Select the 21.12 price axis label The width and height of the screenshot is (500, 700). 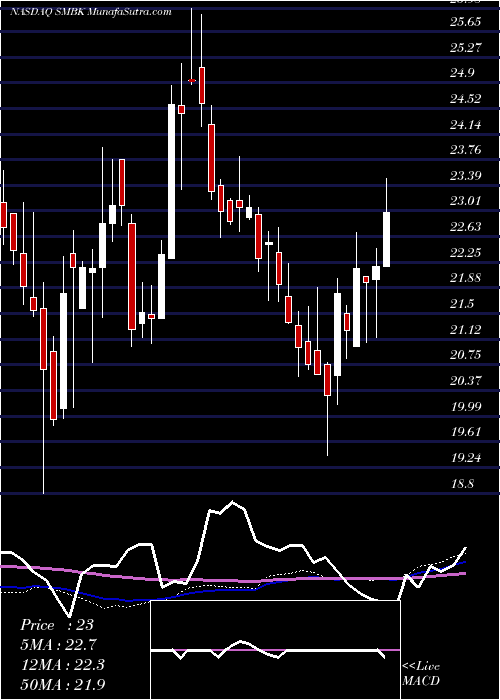click(x=465, y=330)
